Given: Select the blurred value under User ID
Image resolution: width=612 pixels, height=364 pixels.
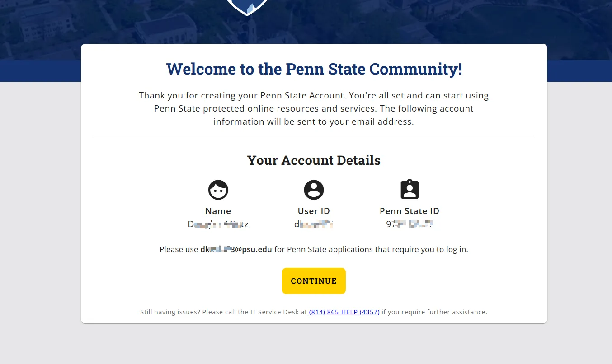Looking at the screenshot, I should pyautogui.click(x=314, y=224).
